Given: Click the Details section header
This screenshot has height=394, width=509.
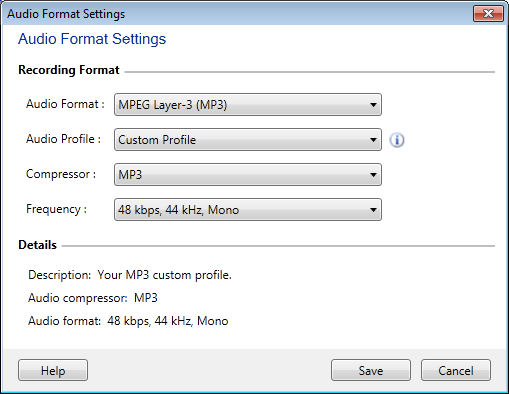Looking at the screenshot, I should pyautogui.click(x=37, y=245).
